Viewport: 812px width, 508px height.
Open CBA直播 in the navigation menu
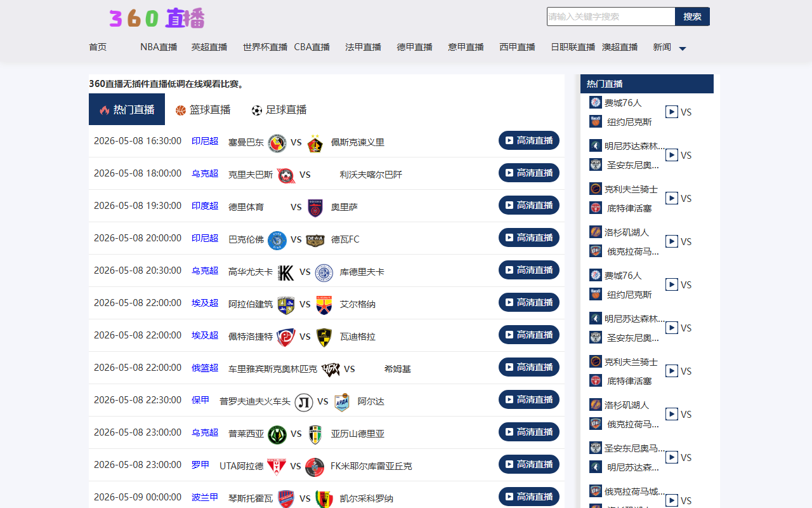(312, 47)
